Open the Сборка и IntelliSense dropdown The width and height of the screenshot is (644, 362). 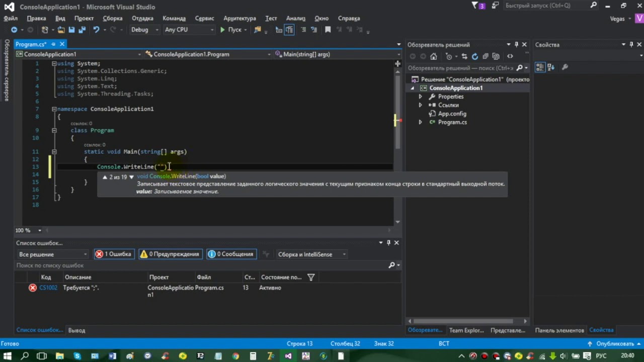pos(312,254)
